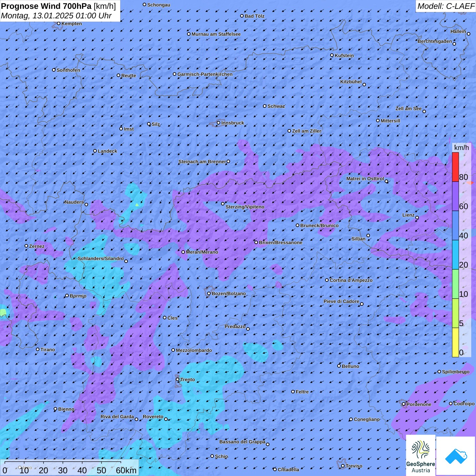476x476 pixels.
Task: Click the Berchtesgaden location label
Action: pyautogui.click(x=435, y=41)
